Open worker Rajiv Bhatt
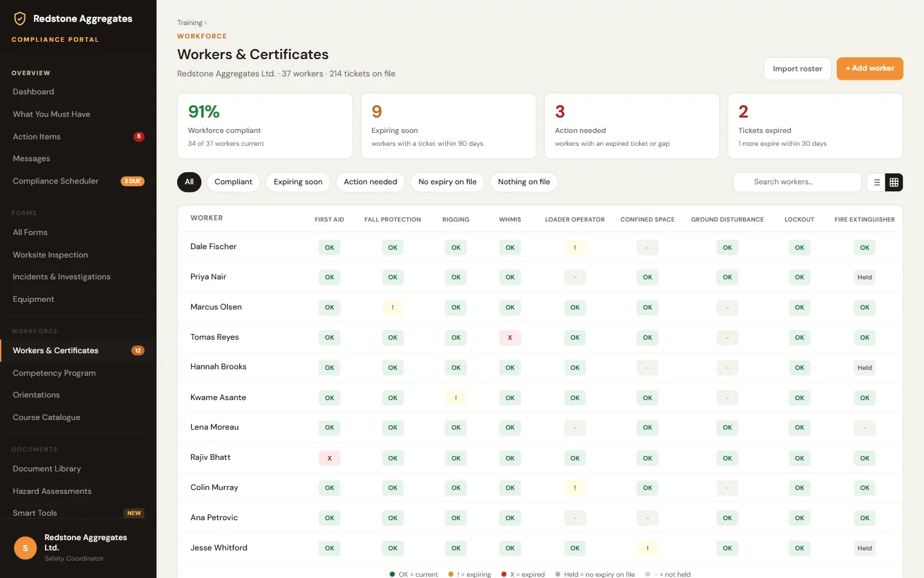The image size is (924, 578). point(210,457)
